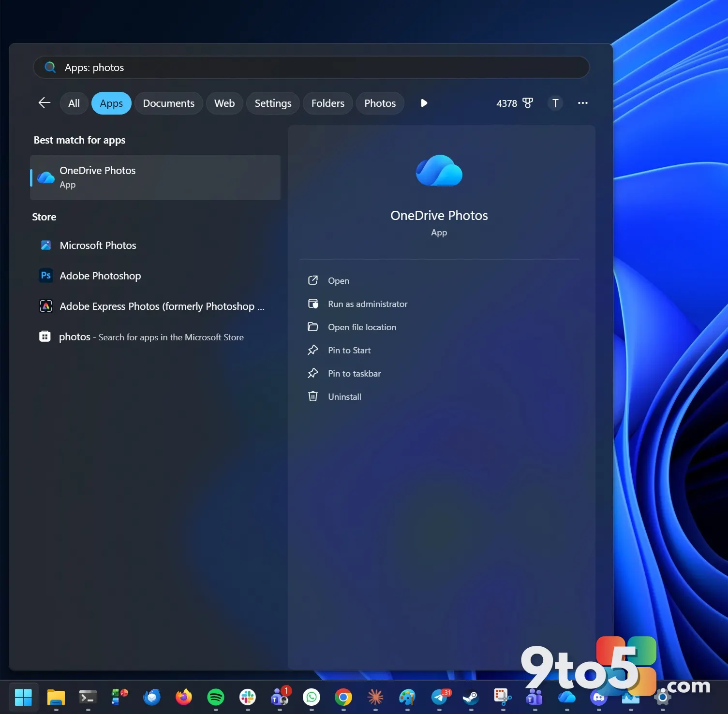This screenshot has height=714, width=728.
Task: Search for photos in the Microsoft Store
Action: [155, 337]
